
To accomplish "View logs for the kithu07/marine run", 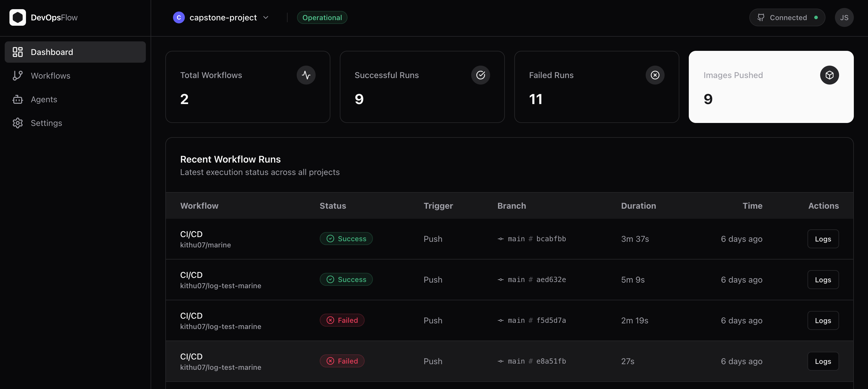I will 823,239.
